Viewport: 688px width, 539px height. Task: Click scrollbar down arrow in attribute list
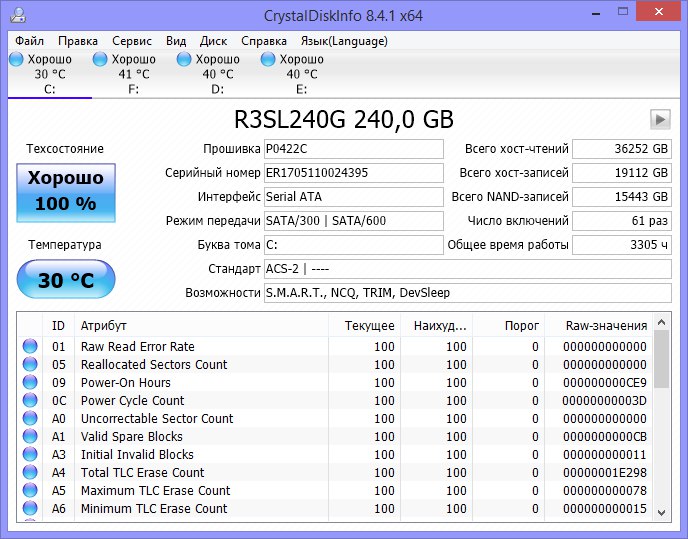pyautogui.click(x=662, y=513)
